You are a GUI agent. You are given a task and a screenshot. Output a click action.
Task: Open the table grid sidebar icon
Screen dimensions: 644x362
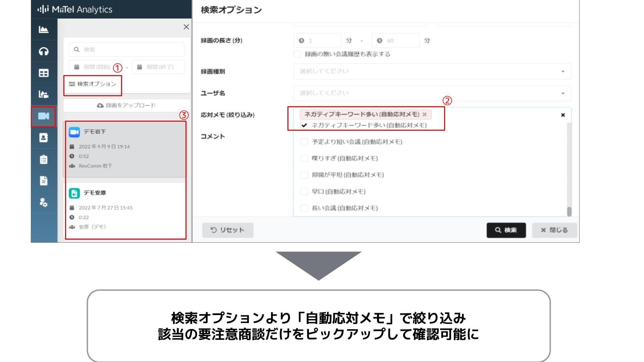[x=44, y=73]
